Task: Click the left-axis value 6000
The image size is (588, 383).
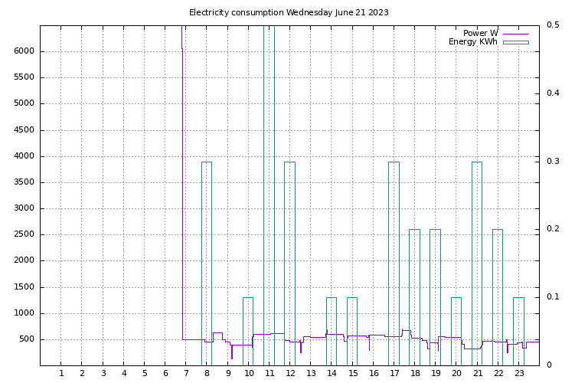Action: 24,51
